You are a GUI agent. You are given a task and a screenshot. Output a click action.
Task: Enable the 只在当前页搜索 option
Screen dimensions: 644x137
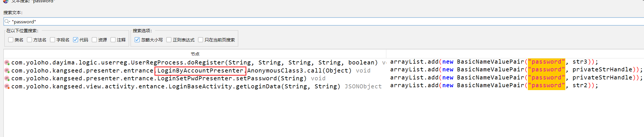(x=201, y=40)
